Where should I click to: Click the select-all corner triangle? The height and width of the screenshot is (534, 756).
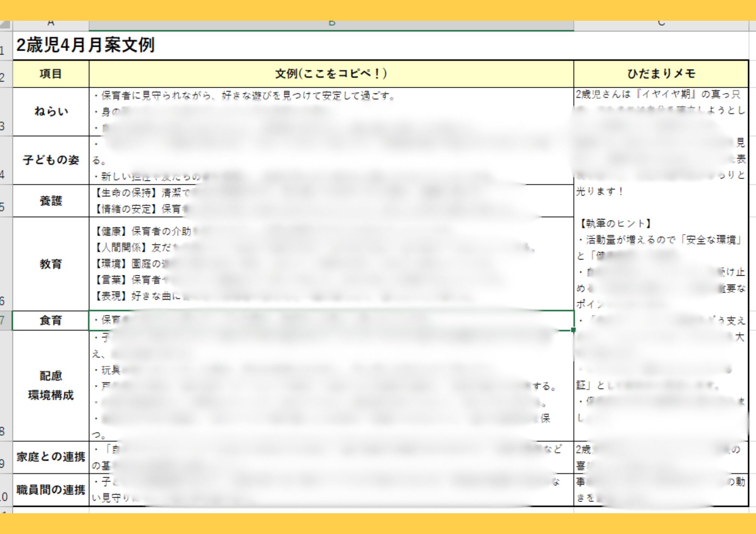(x=5, y=25)
